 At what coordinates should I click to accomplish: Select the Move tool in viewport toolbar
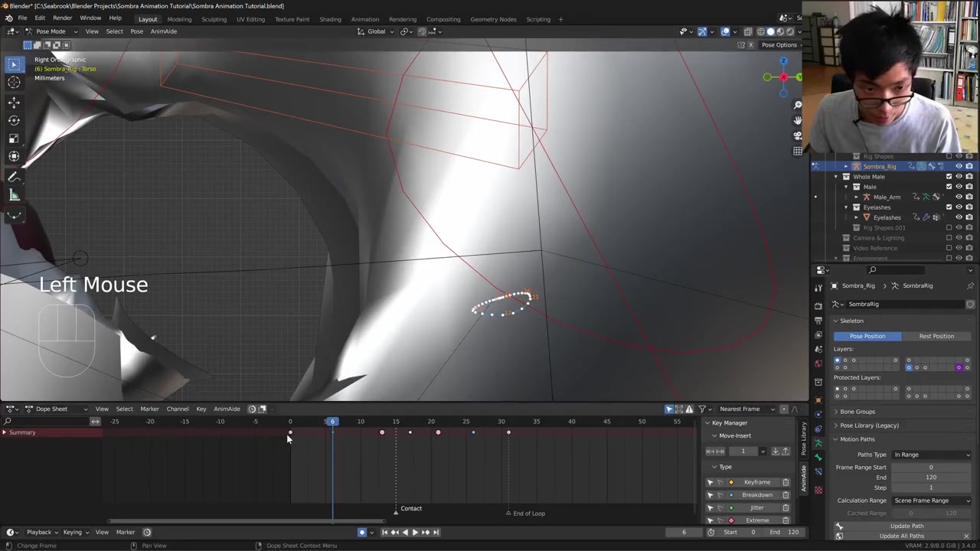(14, 102)
